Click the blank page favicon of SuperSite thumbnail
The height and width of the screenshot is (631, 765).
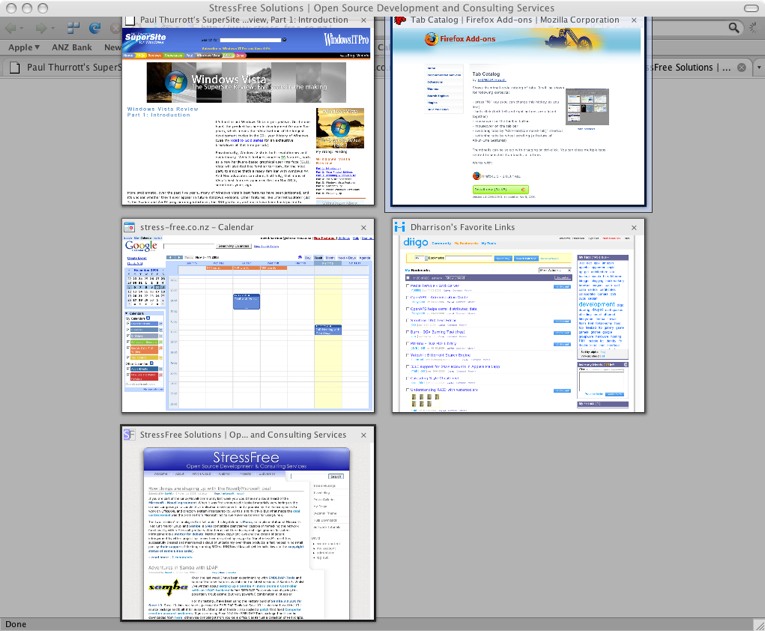130,20
